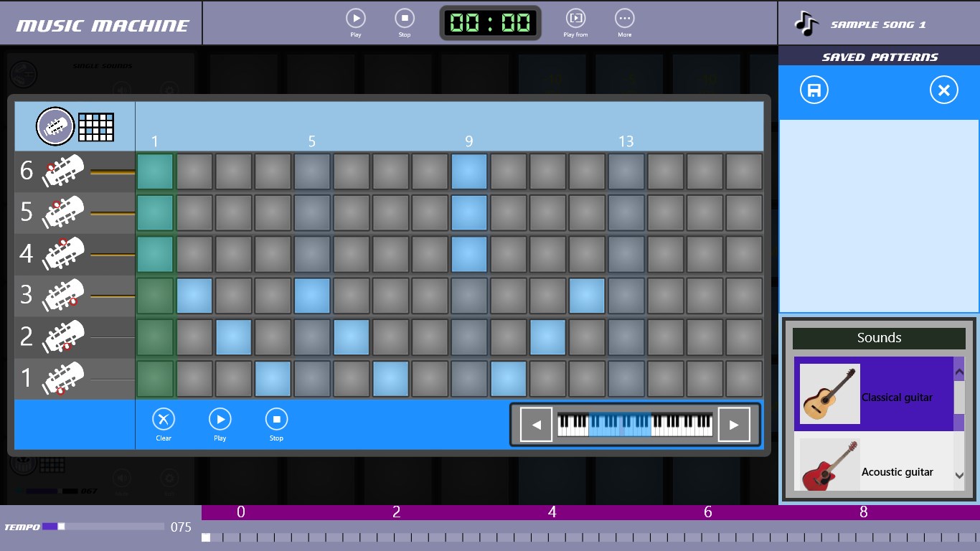Save the pattern with the floppy disk icon

[x=814, y=90]
